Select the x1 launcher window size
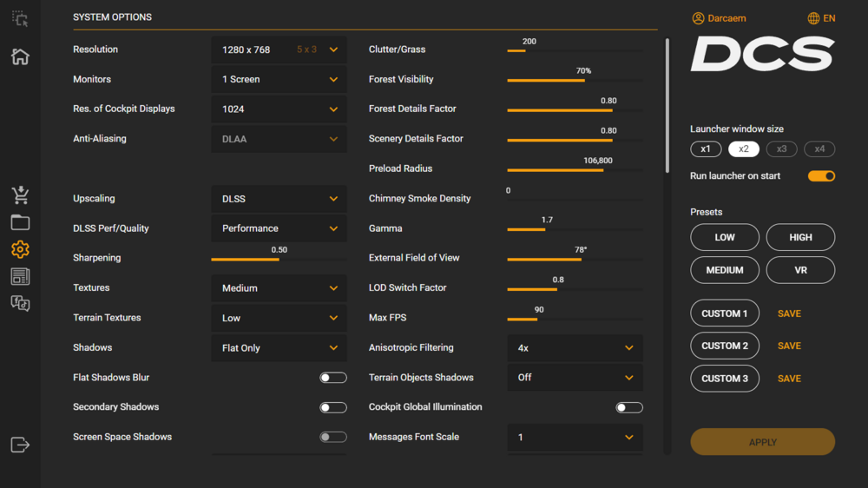 click(706, 149)
